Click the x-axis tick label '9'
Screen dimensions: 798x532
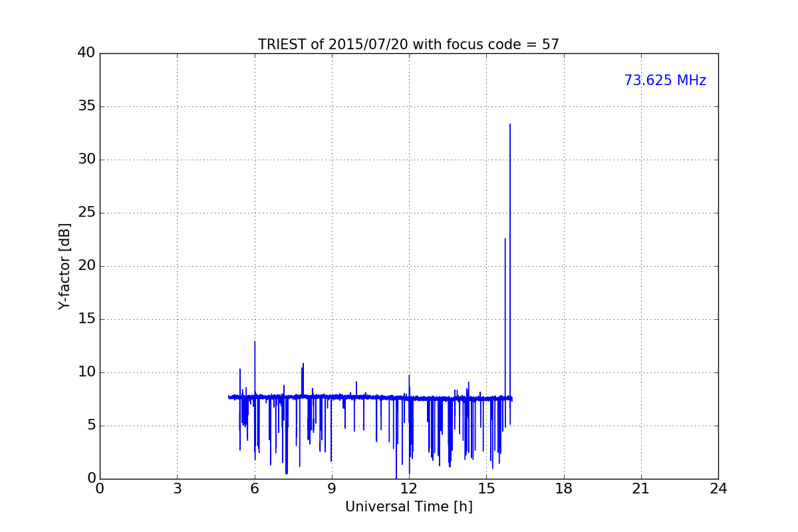click(x=332, y=489)
